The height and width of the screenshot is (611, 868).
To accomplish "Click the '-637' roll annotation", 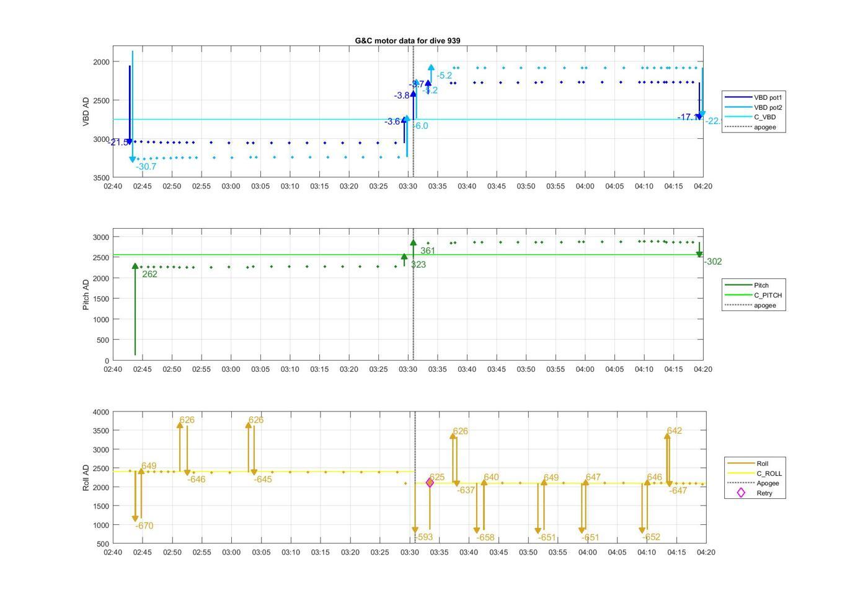I will point(466,490).
